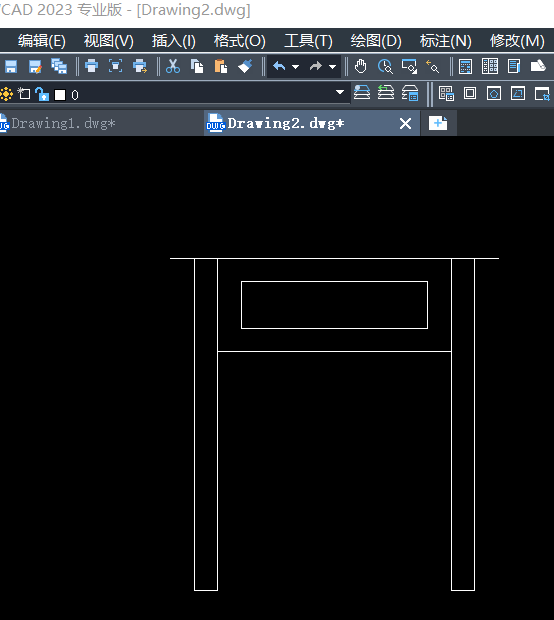The width and height of the screenshot is (554, 620).
Task: Click the Paste clipboard icon
Action: (221, 66)
